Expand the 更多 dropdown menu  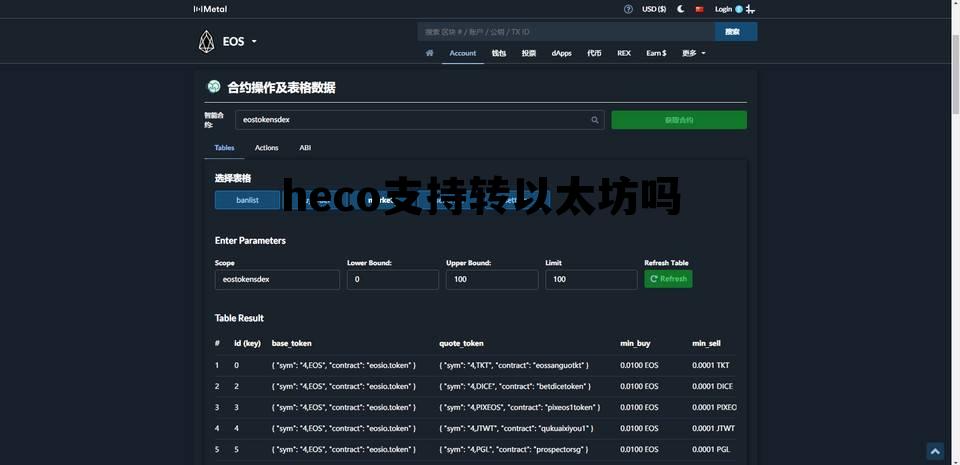pyautogui.click(x=694, y=53)
